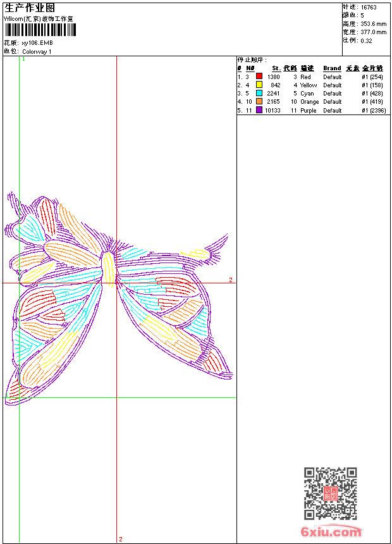392x544 pixels.
Task: Click the Brand column header
Action: click(x=332, y=68)
